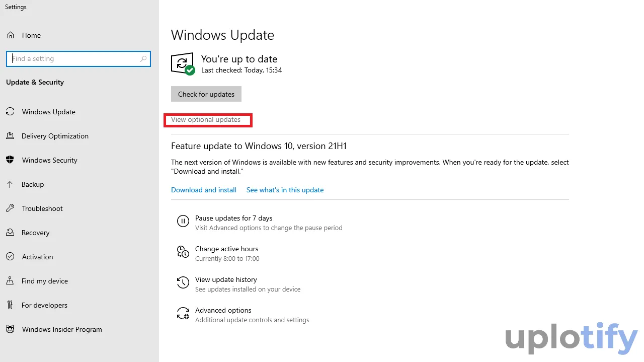
Task: Click the Delivery Optimization icon
Action: [x=10, y=136]
